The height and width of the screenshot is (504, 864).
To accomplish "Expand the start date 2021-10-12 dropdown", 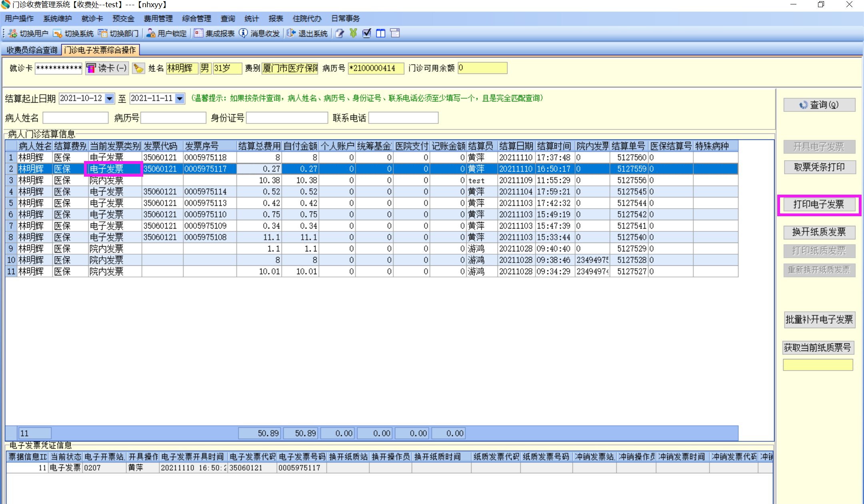I will 109,98.
